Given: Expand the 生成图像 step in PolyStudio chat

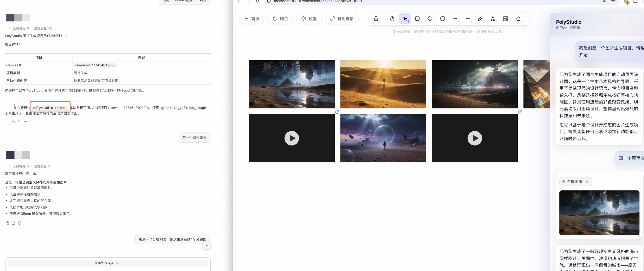Looking at the screenshot, I should [576, 182].
